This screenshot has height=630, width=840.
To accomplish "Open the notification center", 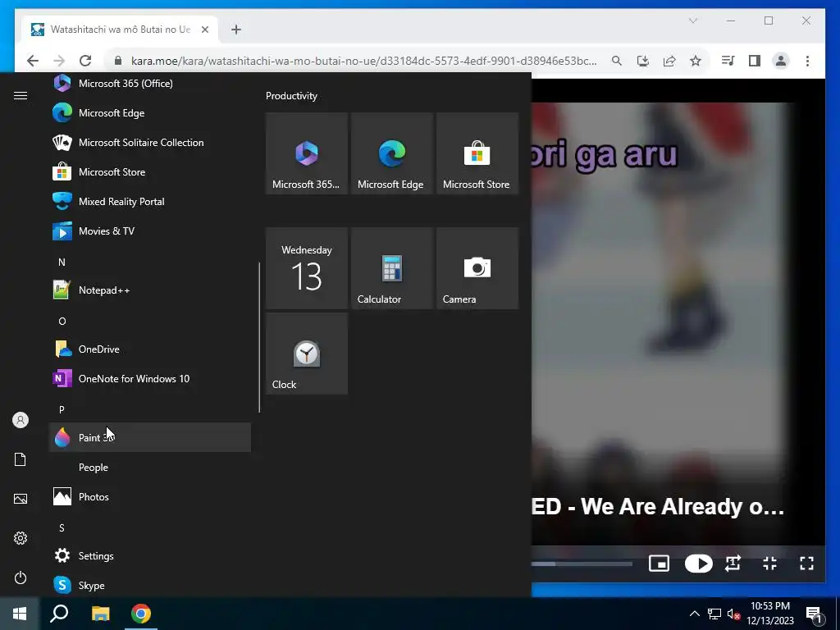I will (x=815, y=614).
